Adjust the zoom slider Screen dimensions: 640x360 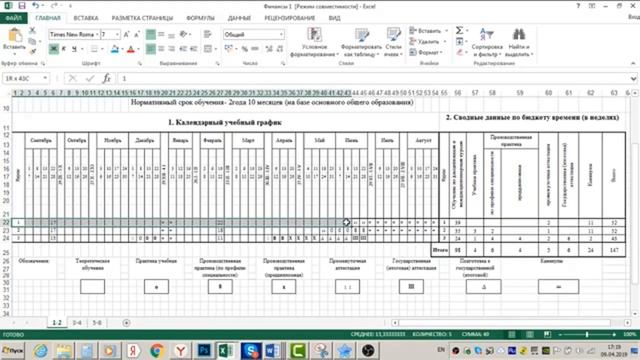pyautogui.click(x=587, y=334)
